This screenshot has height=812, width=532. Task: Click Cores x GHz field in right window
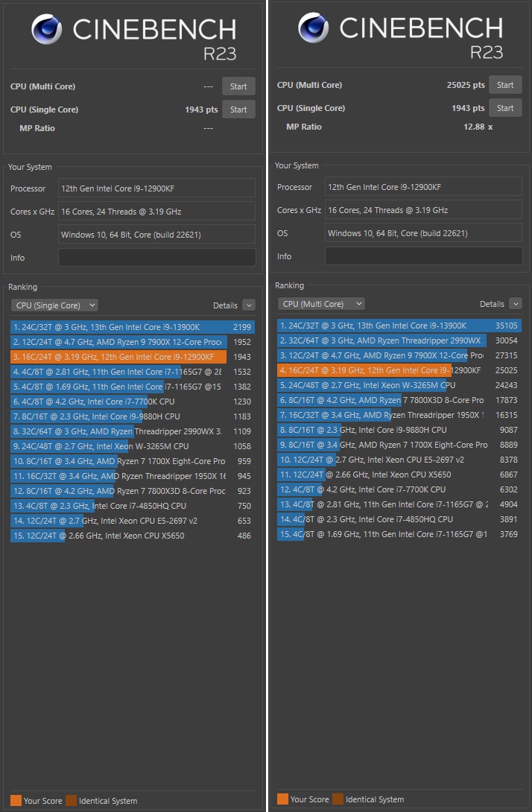click(423, 210)
